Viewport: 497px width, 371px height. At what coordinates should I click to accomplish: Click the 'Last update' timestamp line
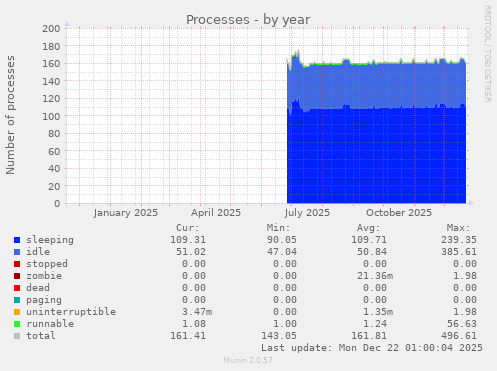pyautogui.click(x=372, y=348)
